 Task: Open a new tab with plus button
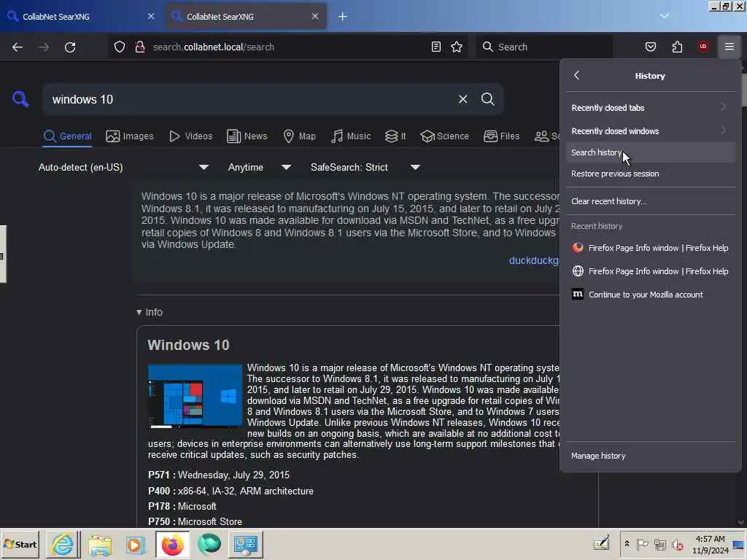point(343,16)
